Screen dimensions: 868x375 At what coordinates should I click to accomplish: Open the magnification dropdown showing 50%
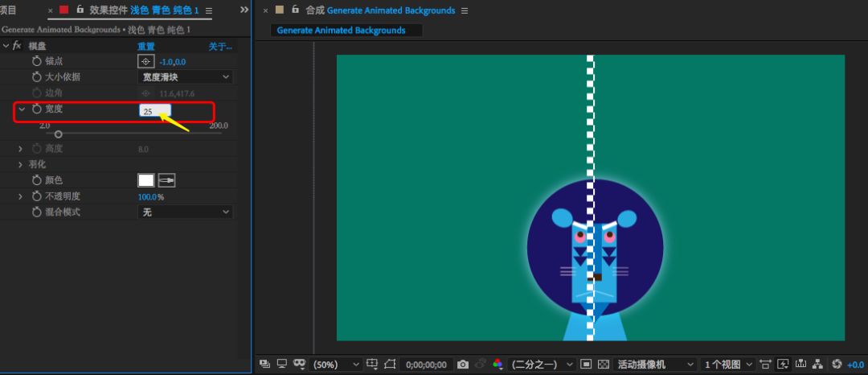[x=336, y=365]
